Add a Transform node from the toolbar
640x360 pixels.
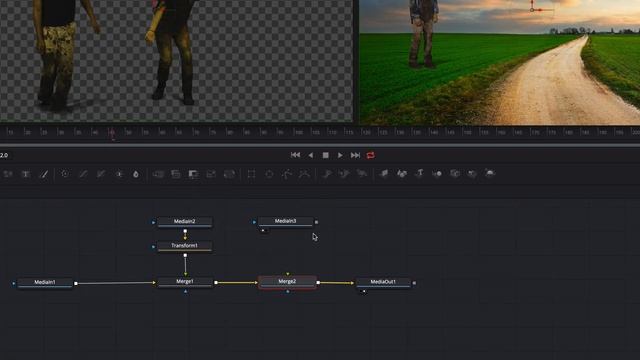[x=229, y=174]
